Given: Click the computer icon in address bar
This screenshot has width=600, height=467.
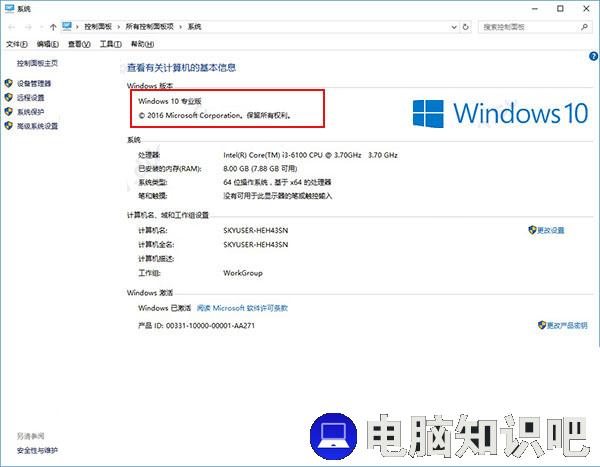Looking at the screenshot, I should [67, 26].
